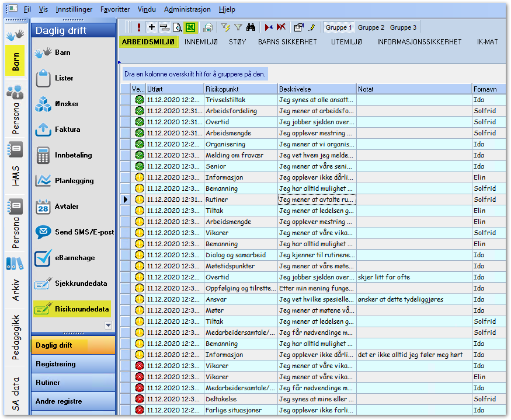
Task: Click the printer toolbar icon
Action: (x=207, y=27)
